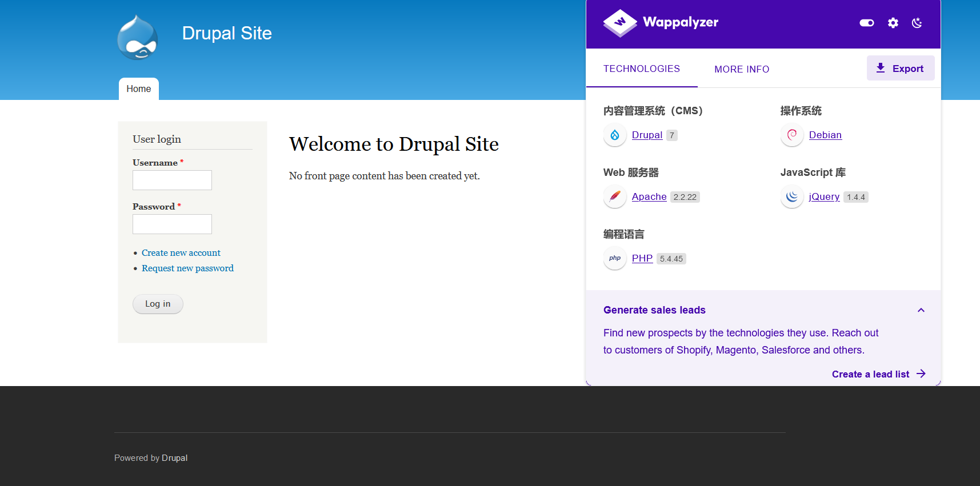Click the 编程语言 category heading
980x486 pixels.
tap(624, 234)
